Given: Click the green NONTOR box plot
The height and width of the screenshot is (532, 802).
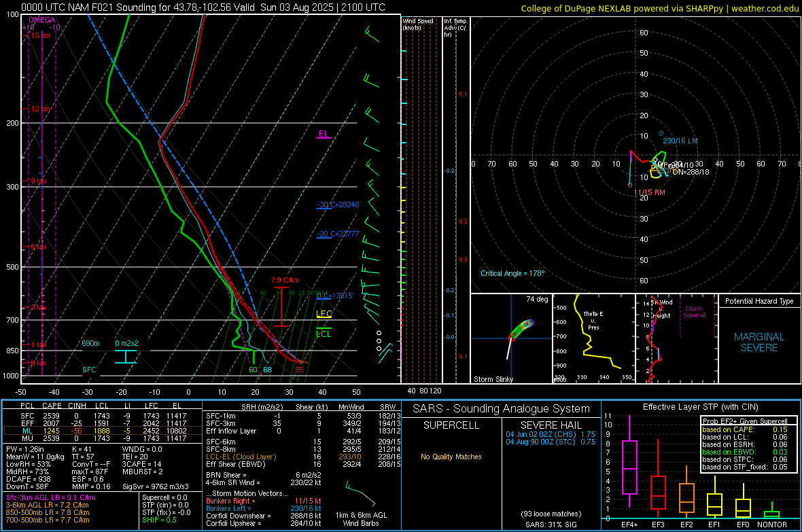Looking at the screenshot, I should pyautogui.click(x=771, y=512).
